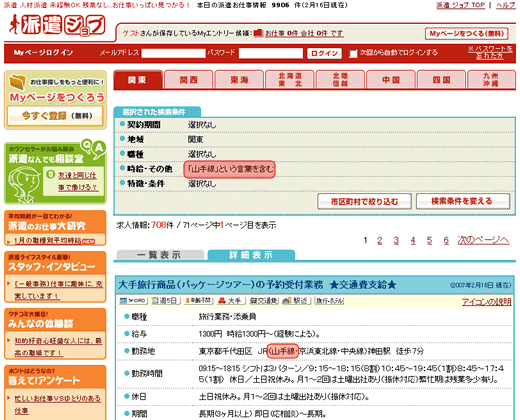Focus the パスワード input field
This screenshot has height=420, width=520.
tap(271, 53)
